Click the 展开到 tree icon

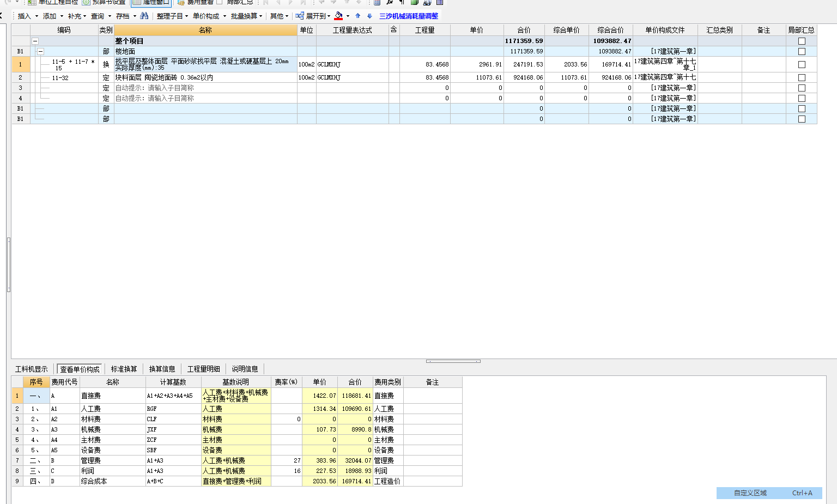coord(300,16)
